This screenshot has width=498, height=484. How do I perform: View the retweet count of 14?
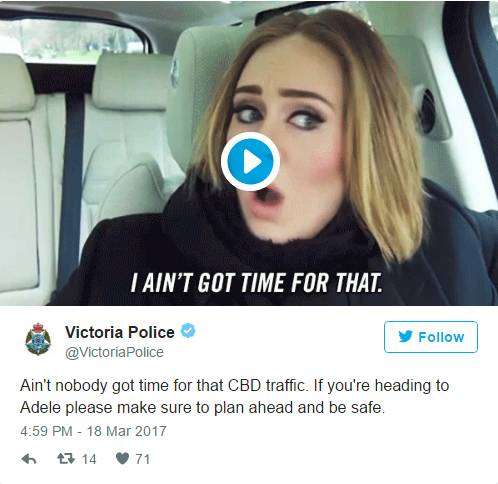(x=89, y=459)
